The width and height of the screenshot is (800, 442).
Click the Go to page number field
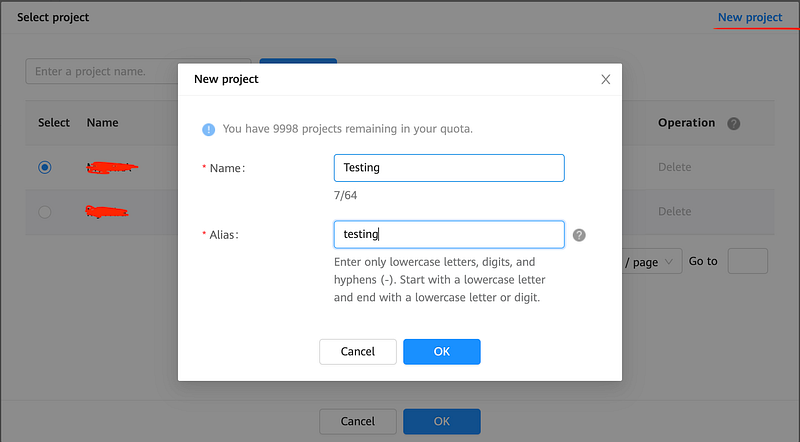coord(747,261)
